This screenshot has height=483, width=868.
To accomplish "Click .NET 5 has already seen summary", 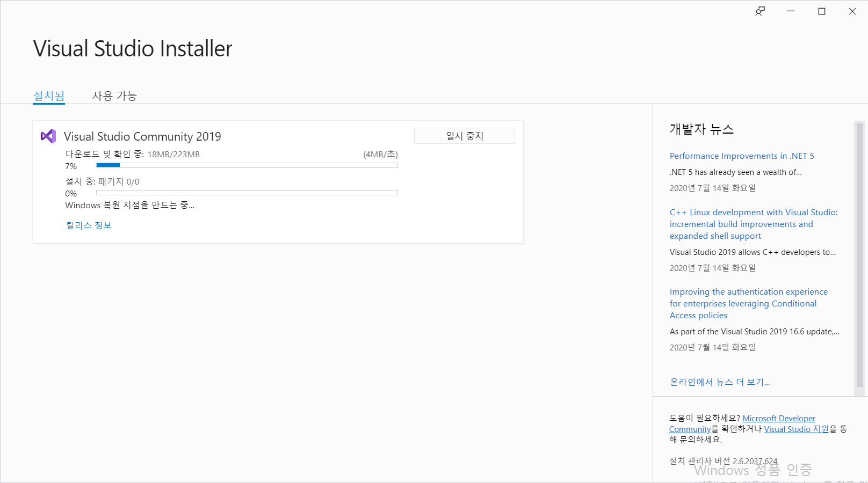I will point(735,172).
